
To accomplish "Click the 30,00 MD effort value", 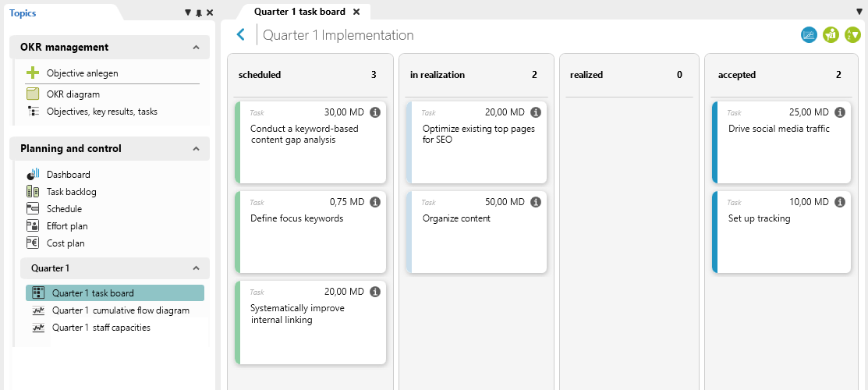I will click(345, 112).
